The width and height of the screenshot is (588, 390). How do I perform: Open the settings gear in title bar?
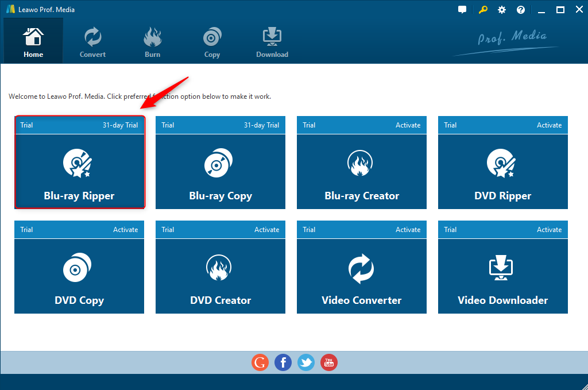[502, 10]
